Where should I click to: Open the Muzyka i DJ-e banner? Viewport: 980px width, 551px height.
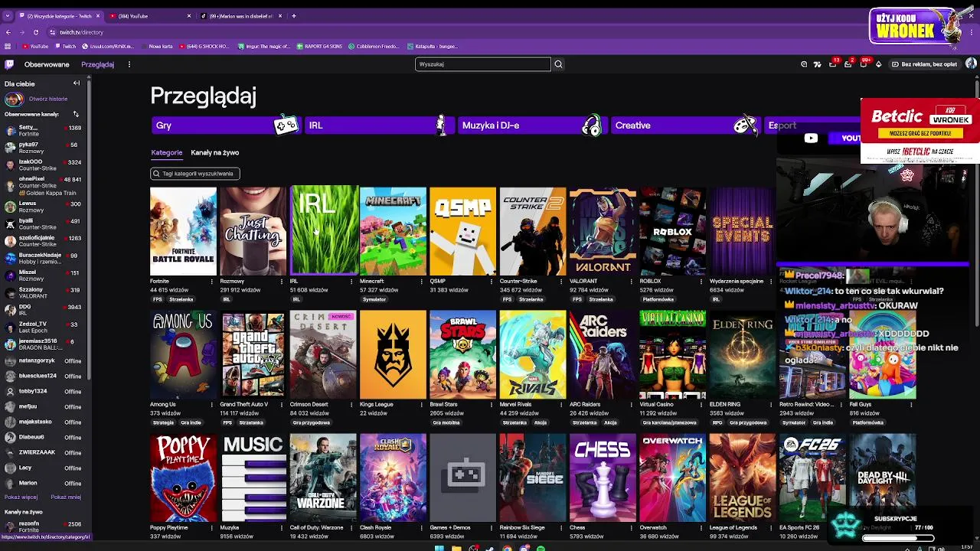pos(532,126)
